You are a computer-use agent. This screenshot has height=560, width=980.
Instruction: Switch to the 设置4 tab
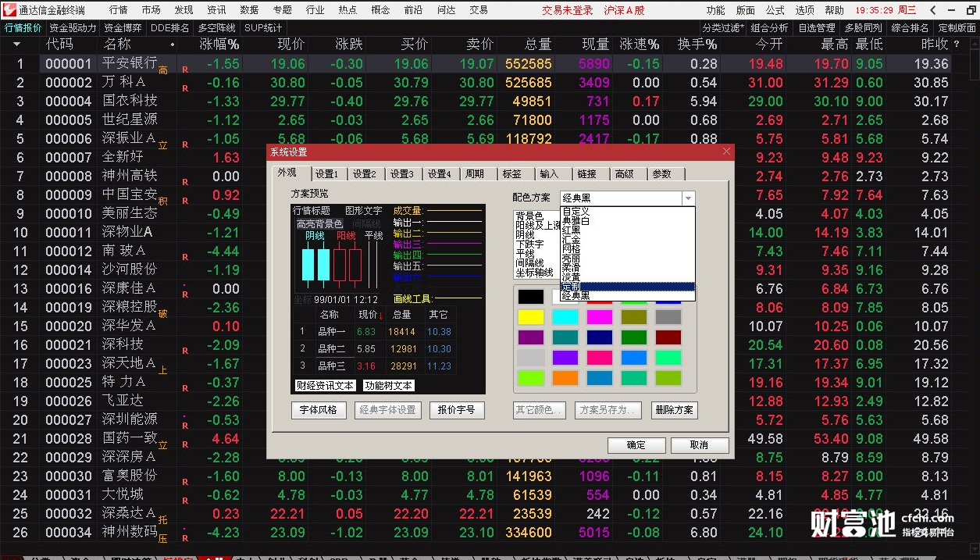439,174
